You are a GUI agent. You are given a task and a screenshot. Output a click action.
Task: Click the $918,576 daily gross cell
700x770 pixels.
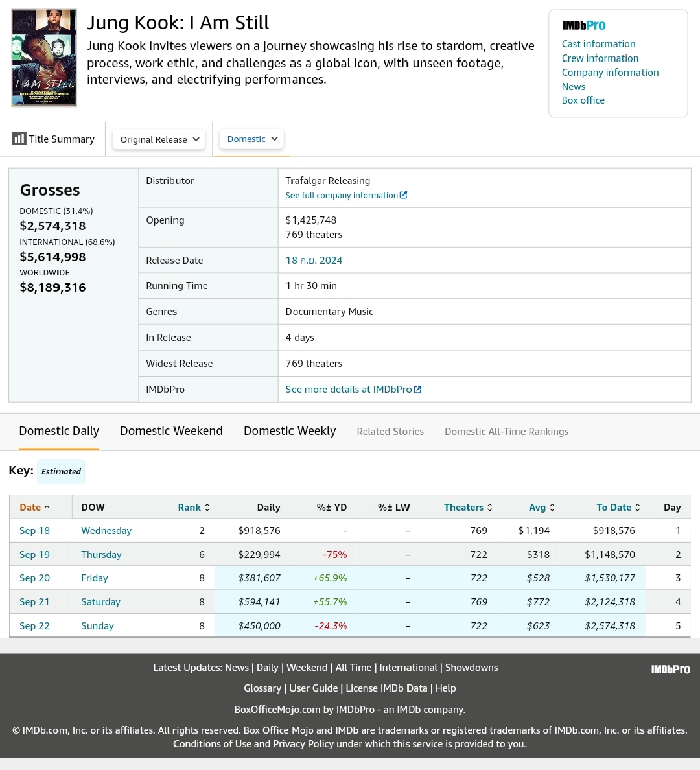click(259, 531)
